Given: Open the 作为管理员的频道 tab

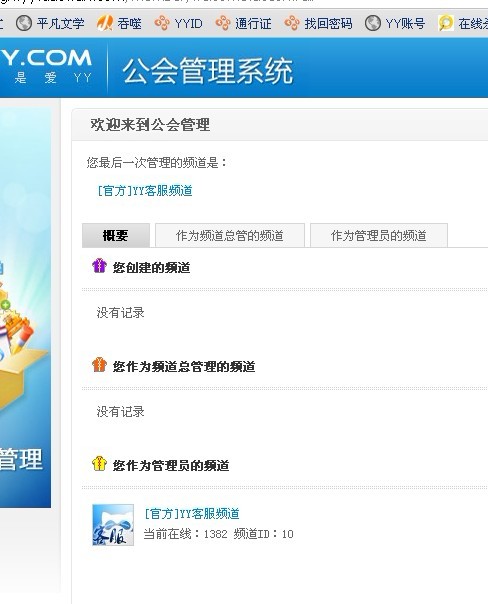Looking at the screenshot, I should (379, 235).
